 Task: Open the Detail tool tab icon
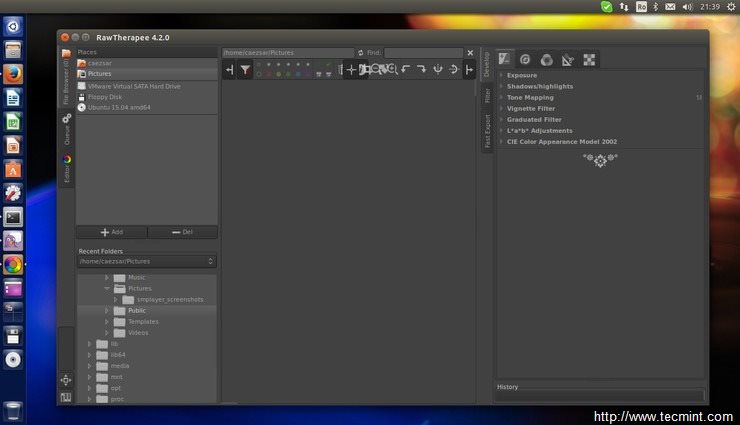(526, 60)
